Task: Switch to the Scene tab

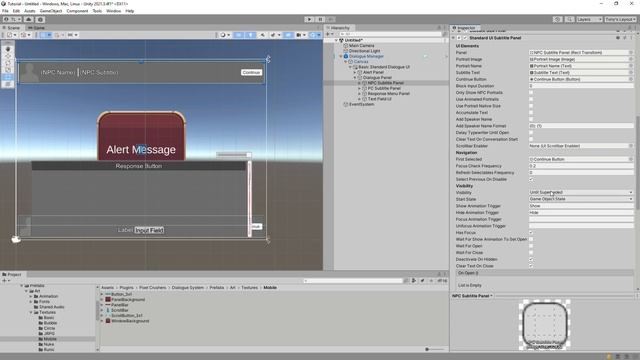Action: click(x=12, y=28)
